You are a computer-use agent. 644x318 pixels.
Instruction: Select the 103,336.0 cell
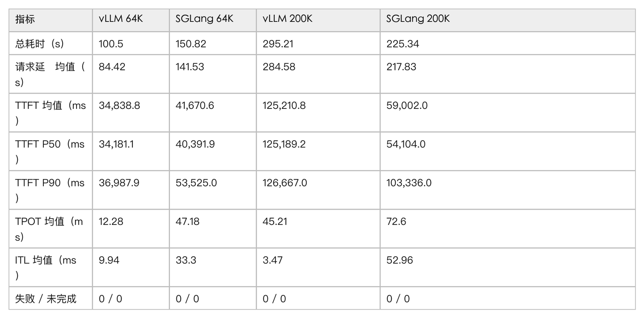(508, 189)
